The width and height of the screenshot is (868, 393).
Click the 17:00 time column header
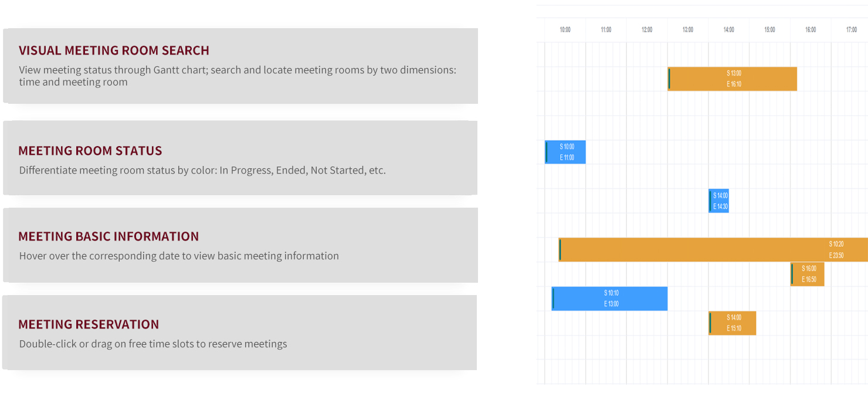click(850, 29)
